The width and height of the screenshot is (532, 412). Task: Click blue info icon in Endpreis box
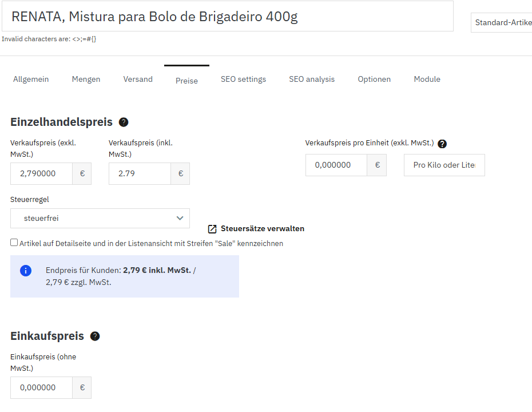(26, 270)
